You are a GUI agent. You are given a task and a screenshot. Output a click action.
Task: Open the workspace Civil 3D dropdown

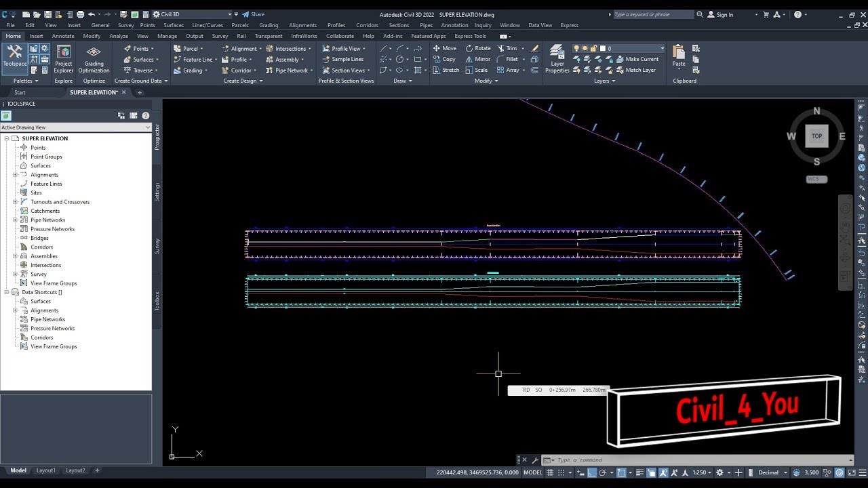tap(193, 14)
